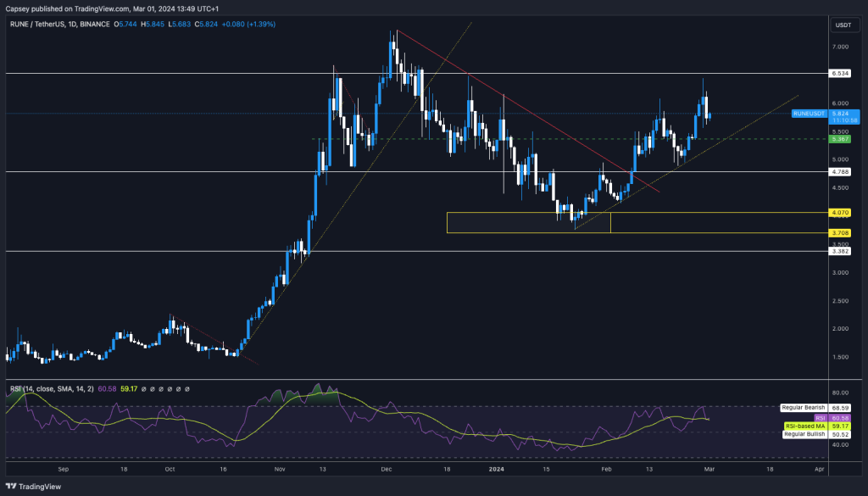Viewport: 868px width, 496px height.
Task: Click the 6.000 price axis value
Action: (840, 103)
